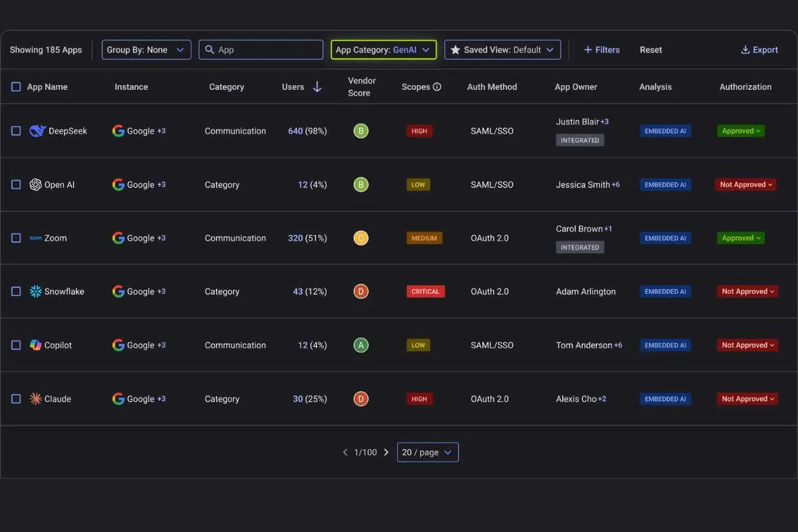Open DeepSeek's +3 instances link
The width and height of the screenshot is (798, 532).
click(x=162, y=131)
